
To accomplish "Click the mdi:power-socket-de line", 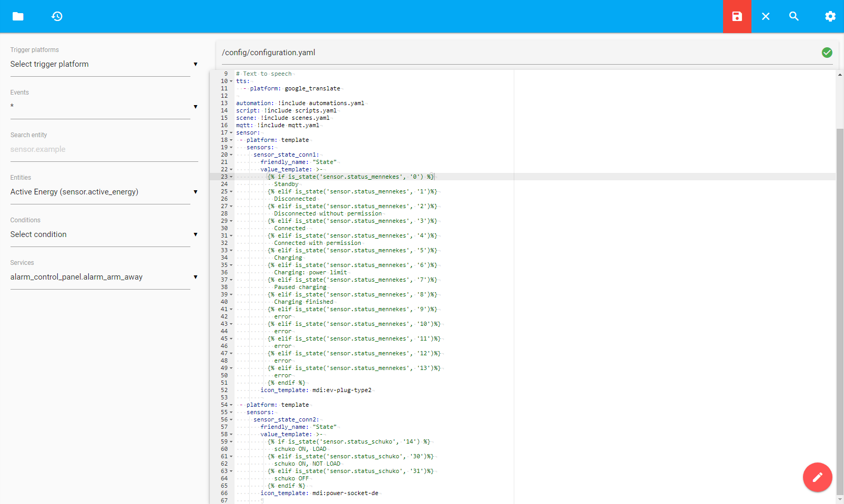I will 319,493.
